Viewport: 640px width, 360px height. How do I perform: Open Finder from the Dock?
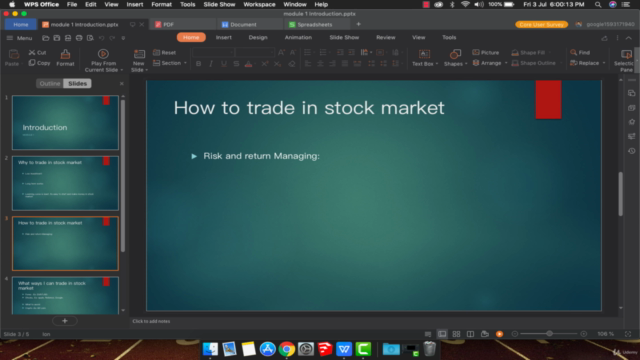pos(210,349)
